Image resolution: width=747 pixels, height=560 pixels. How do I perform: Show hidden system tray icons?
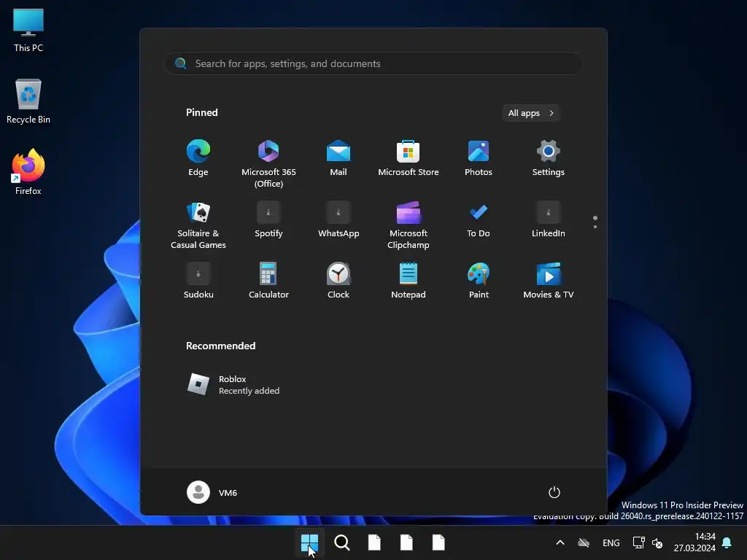click(x=560, y=542)
